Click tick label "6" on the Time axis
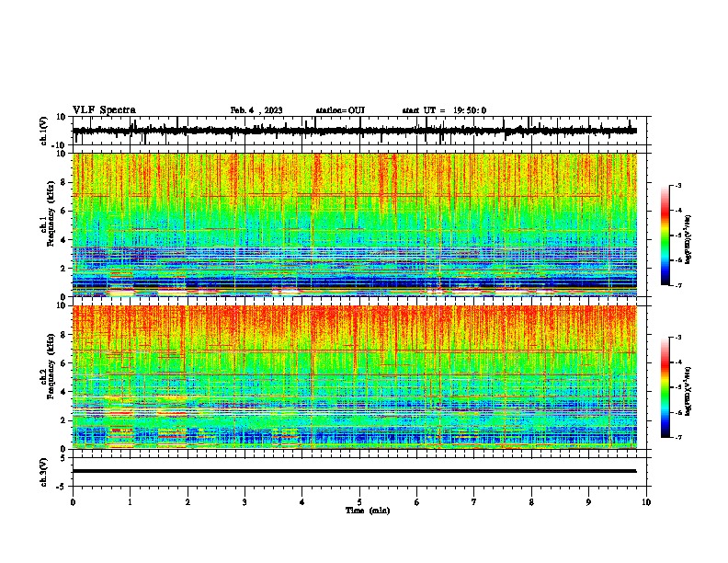The height and width of the screenshot is (563, 728). tap(417, 502)
